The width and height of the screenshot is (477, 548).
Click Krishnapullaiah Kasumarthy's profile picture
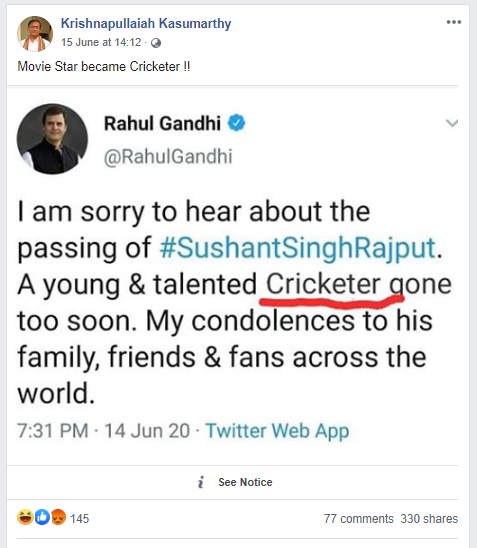(35, 34)
